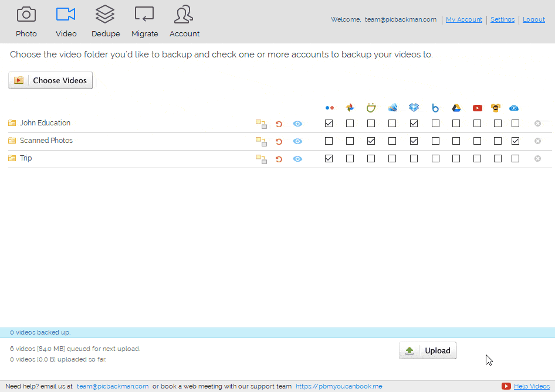Uncheck Flickr for John Education
Image resolution: width=555 pixels, height=392 pixels.
[x=329, y=124]
